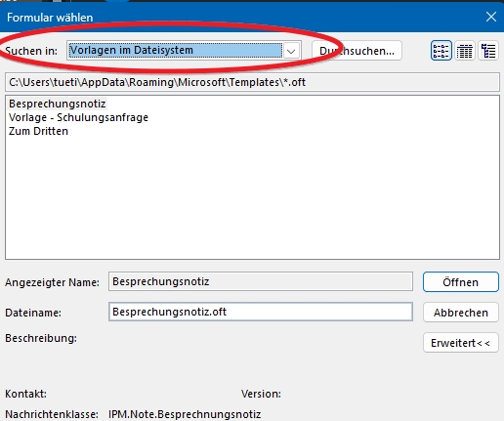
Task: Click the Templates folder path field
Action: click(x=252, y=82)
